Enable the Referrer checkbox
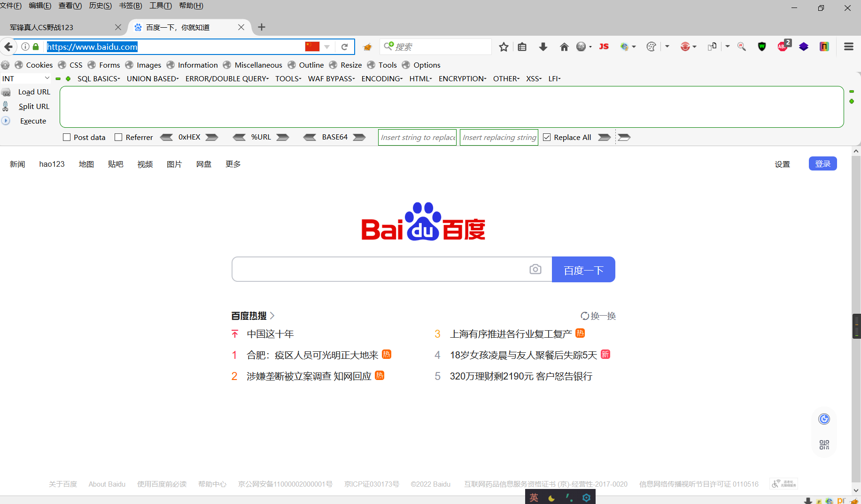The height and width of the screenshot is (504, 861). pos(118,137)
